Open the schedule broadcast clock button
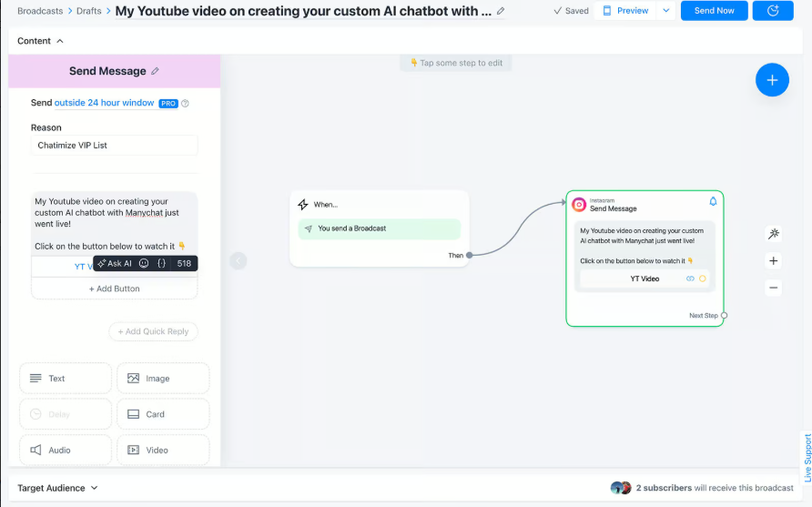This screenshot has height=507, width=812. coord(773,10)
